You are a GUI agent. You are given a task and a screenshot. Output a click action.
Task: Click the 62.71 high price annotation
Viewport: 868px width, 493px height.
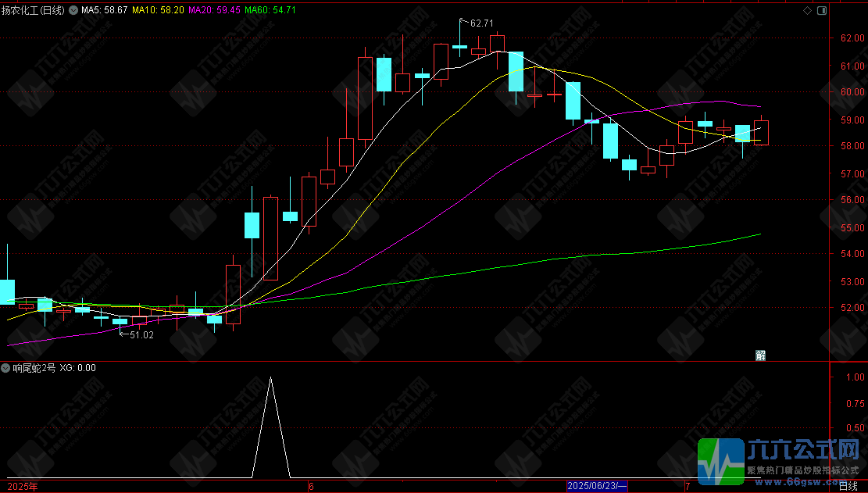[x=481, y=23]
